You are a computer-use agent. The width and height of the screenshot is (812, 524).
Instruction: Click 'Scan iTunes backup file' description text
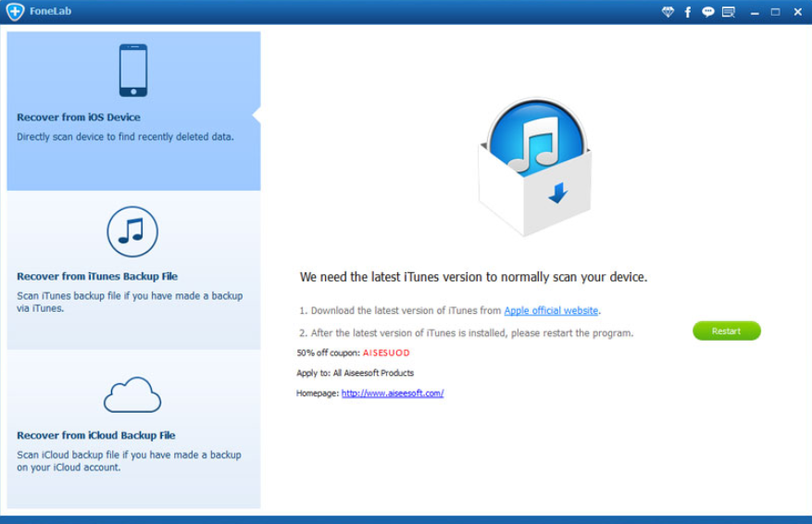130,302
